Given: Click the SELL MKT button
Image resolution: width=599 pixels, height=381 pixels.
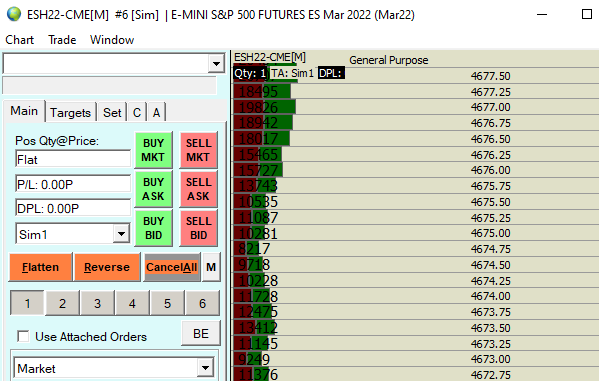Looking at the screenshot, I should coord(198,150).
